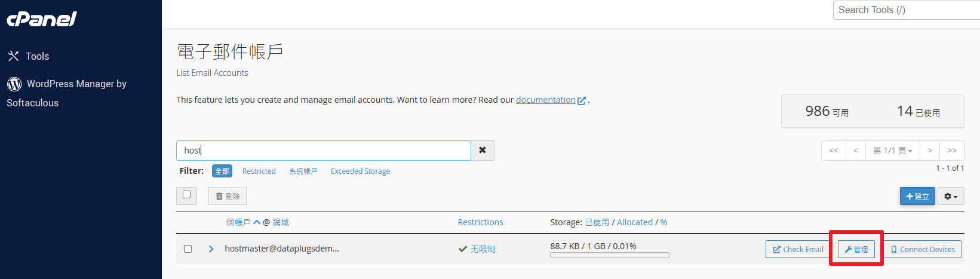Select the Restricted filter
The image size is (980, 279).
[x=259, y=171]
